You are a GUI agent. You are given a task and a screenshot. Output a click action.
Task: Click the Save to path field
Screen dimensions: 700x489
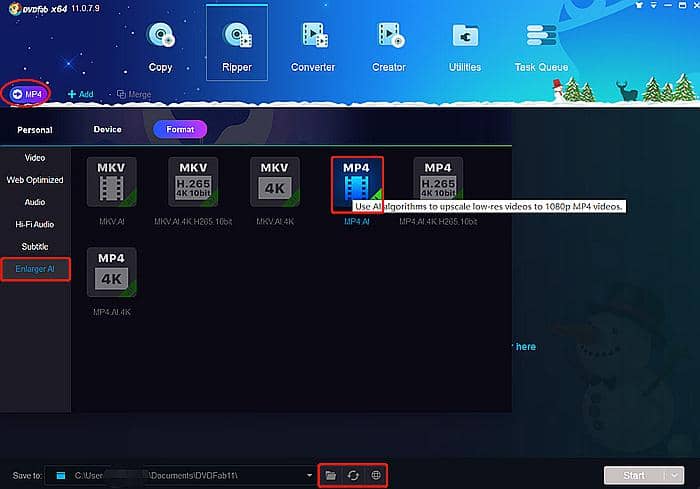pos(181,476)
